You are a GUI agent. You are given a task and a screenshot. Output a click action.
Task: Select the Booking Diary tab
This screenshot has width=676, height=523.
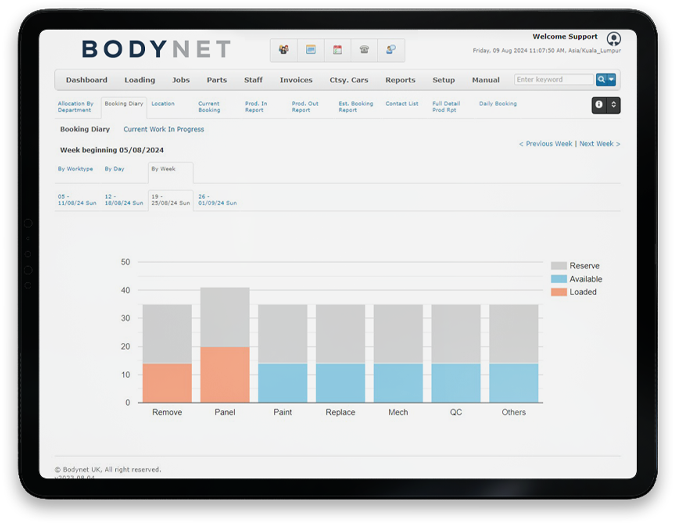124,104
